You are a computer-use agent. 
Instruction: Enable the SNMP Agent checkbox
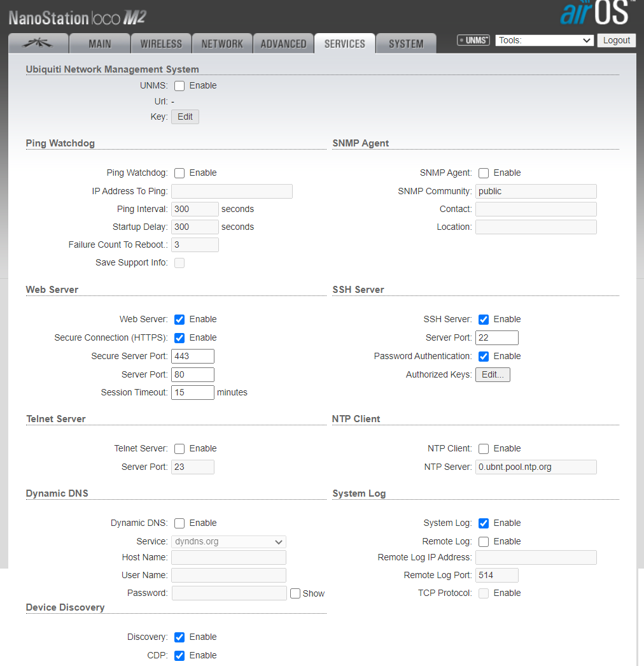(x=484, y=173)
